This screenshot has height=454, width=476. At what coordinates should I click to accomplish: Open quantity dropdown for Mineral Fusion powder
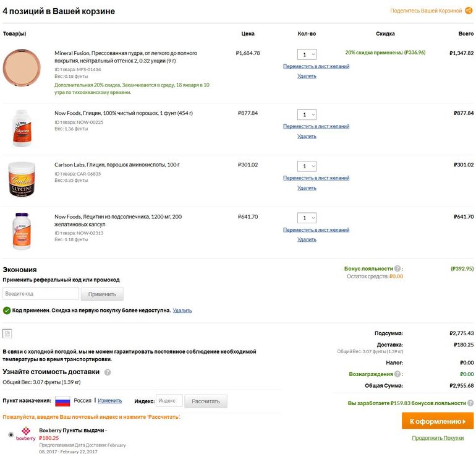pyautogui.click(x=307, y=54)
